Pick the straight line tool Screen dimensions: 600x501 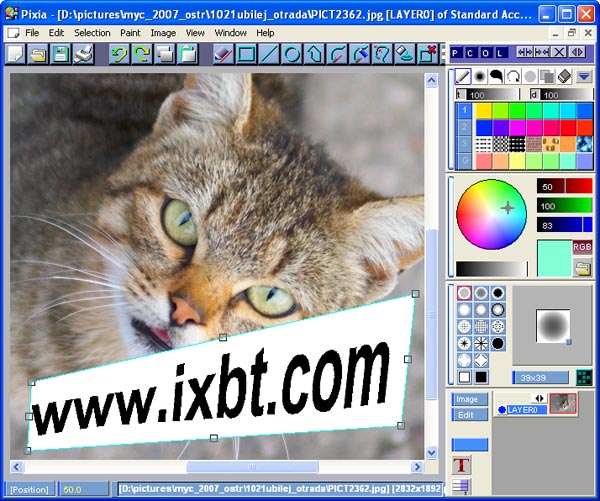(x=269, y=54)
